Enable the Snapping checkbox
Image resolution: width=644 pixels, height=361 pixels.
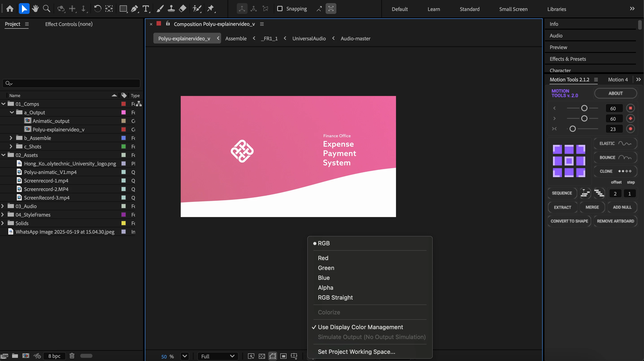(x=280, y=9)
